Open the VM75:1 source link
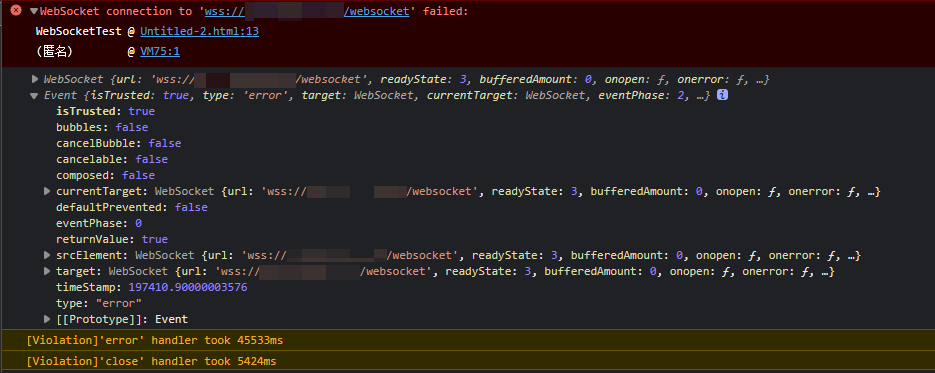The width and height of the screenshot is (935, 373). click(x=160, y=52)
